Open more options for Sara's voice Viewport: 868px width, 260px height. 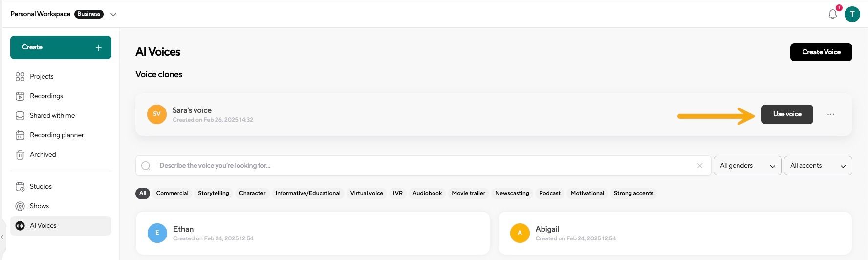point(830,114)
